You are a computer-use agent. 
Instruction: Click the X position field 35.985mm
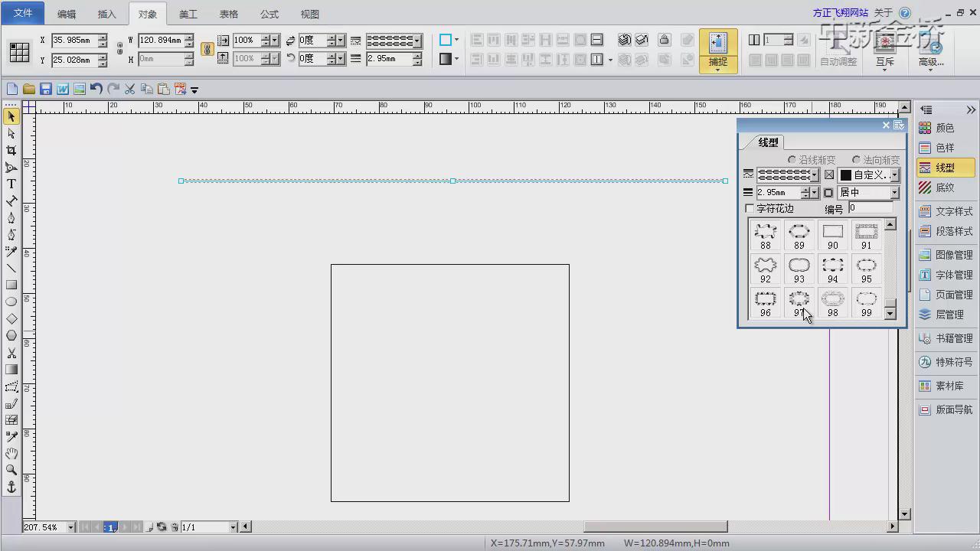pos(74,40)
